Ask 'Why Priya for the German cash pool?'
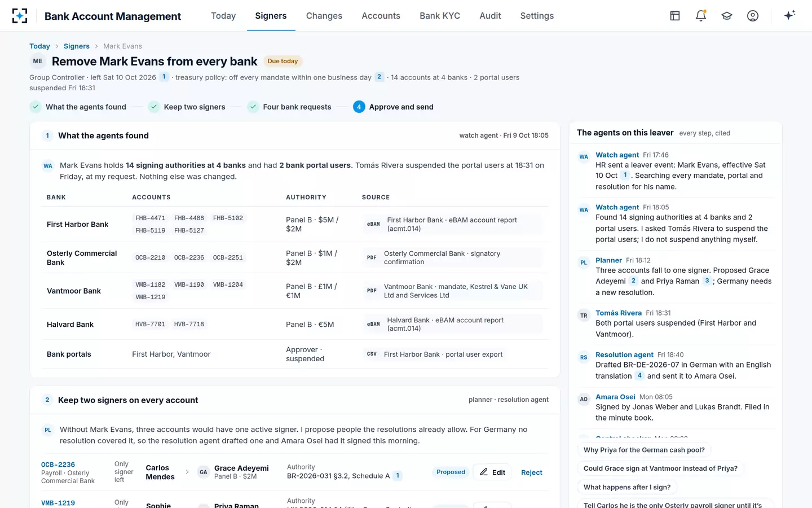812x508 pixels. [x=644, y=450]
